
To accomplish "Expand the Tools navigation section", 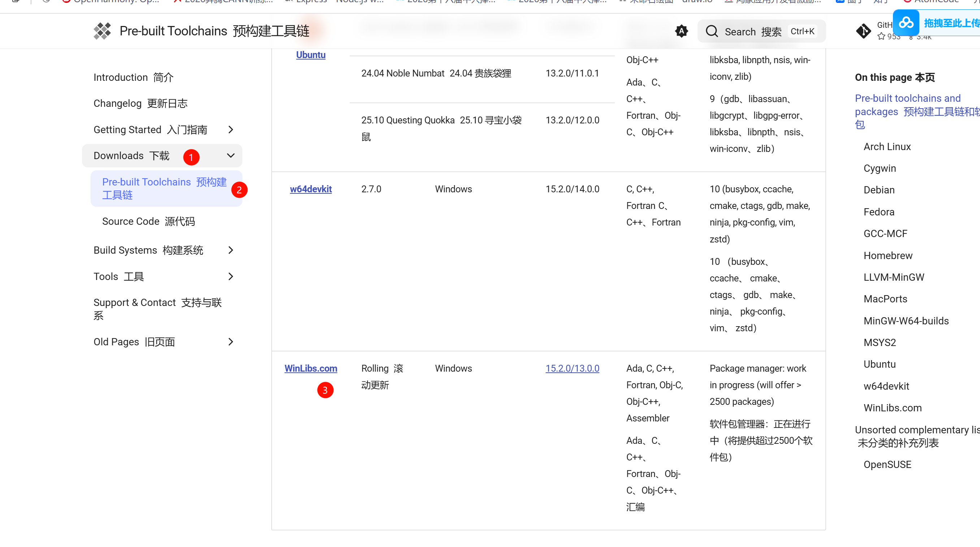I will pyautogui.click(x=230, y=276).
